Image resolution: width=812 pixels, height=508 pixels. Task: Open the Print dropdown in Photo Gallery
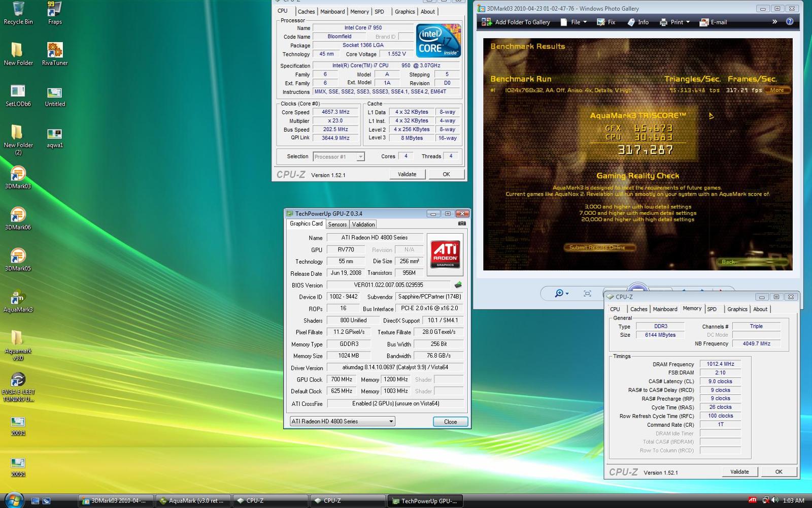(x=674, y=22)
